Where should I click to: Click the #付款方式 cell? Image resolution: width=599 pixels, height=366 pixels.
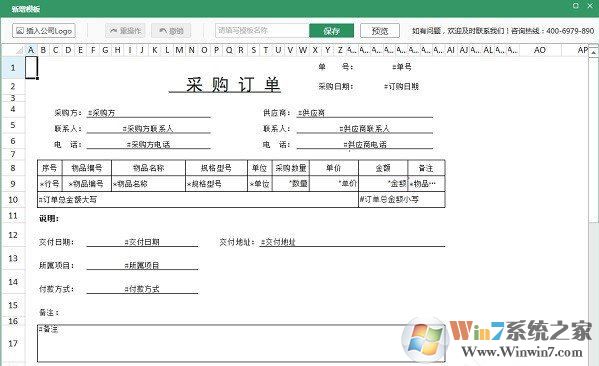click(142, 289)
